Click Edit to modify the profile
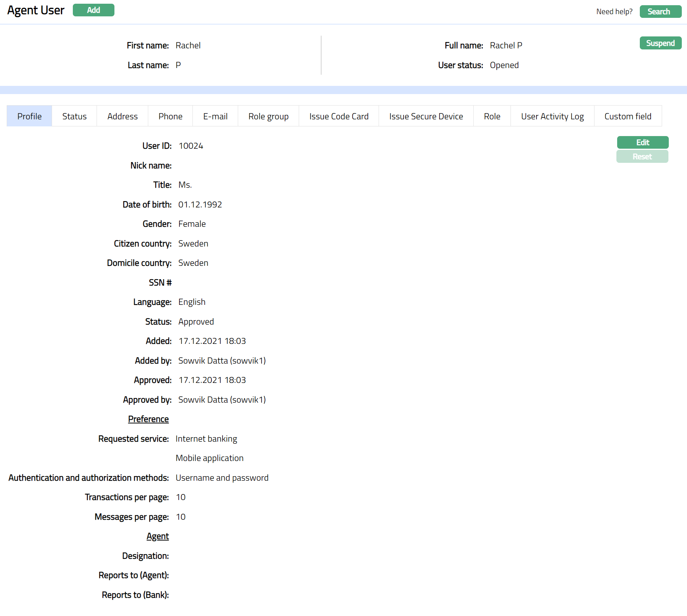 coord(642,142)
